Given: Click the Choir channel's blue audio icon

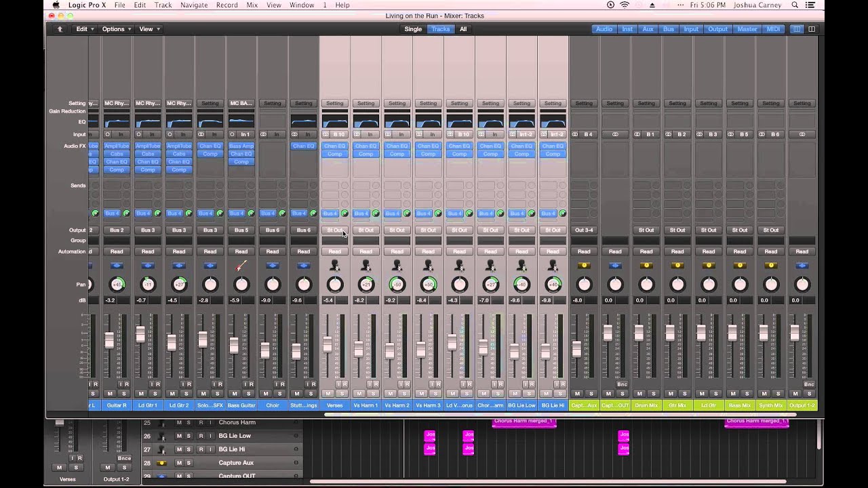Looking at the screenshot, I should tap(273, 266).
